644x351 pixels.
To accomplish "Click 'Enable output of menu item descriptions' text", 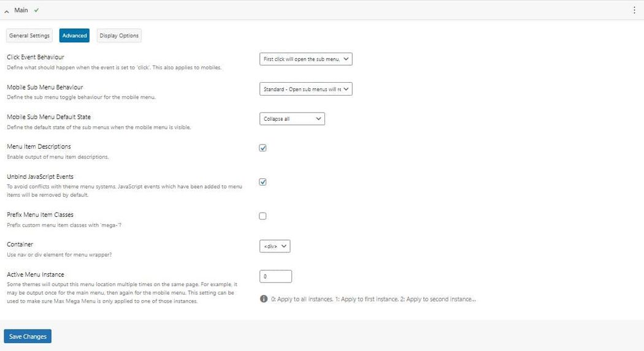I will 58,157.
